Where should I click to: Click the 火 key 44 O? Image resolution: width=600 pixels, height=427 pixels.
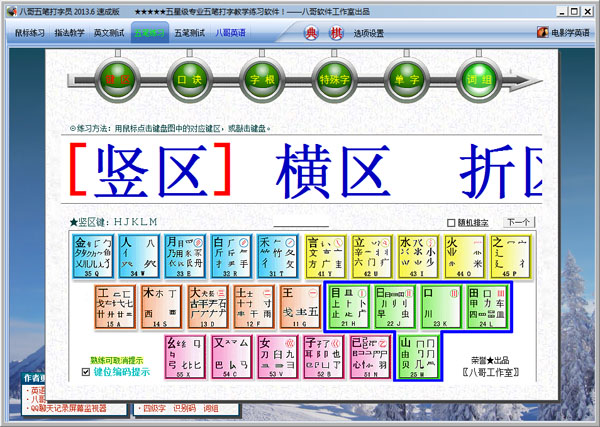pos(465,256)
